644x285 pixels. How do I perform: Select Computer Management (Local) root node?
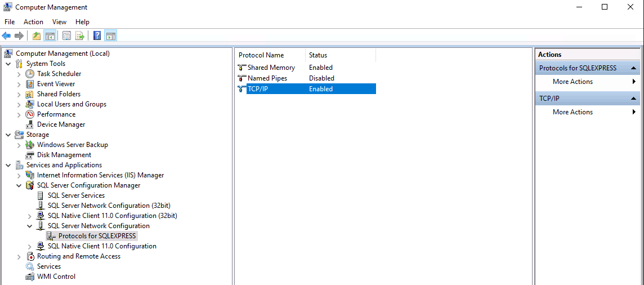[x=62, y=54]
